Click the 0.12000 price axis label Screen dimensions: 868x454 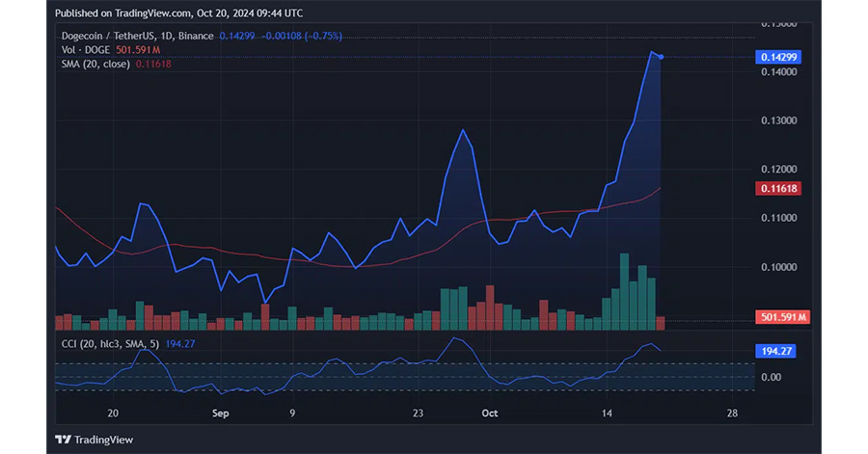[x=779, y=170]
